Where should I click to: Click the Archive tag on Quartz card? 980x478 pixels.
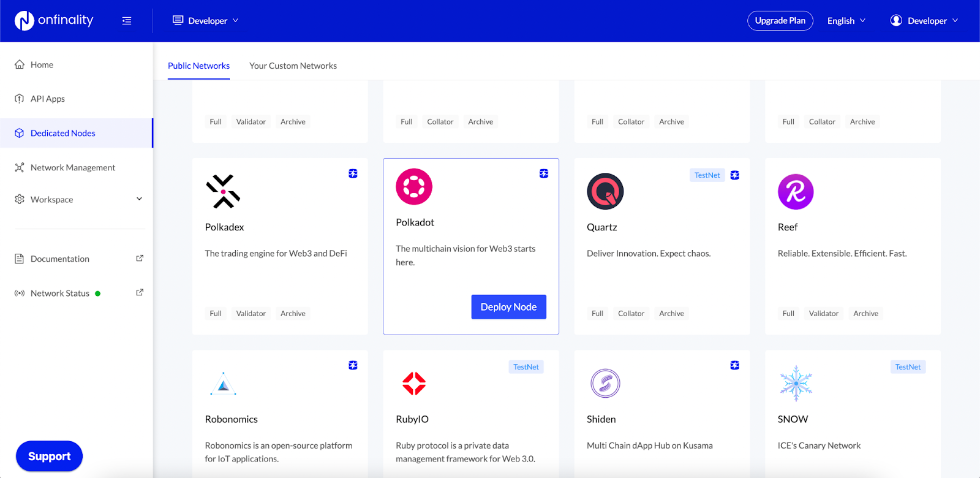point(671,314)
